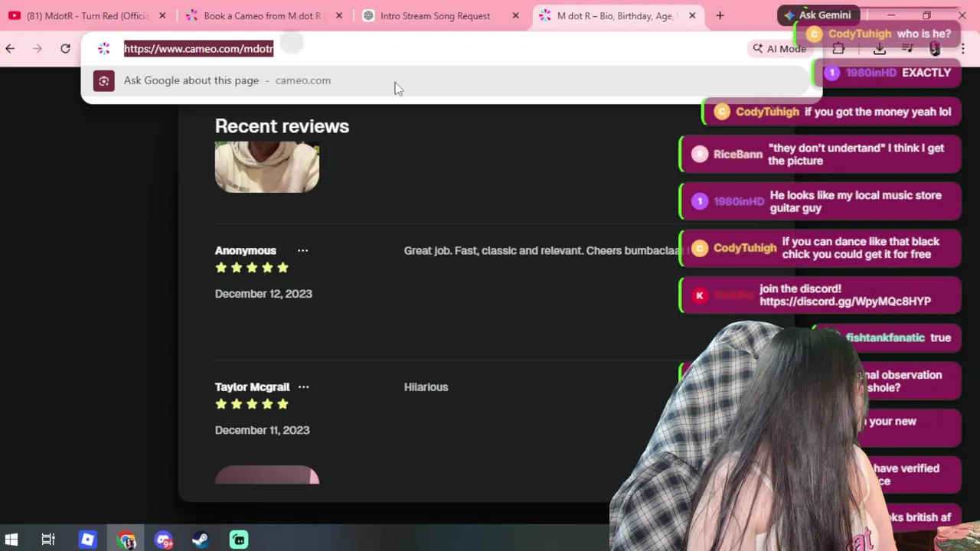This screenshot has height=551, width=980.
Task: Switch to the MdotR Turn Red YouTube tab
Action: [87, 15]
